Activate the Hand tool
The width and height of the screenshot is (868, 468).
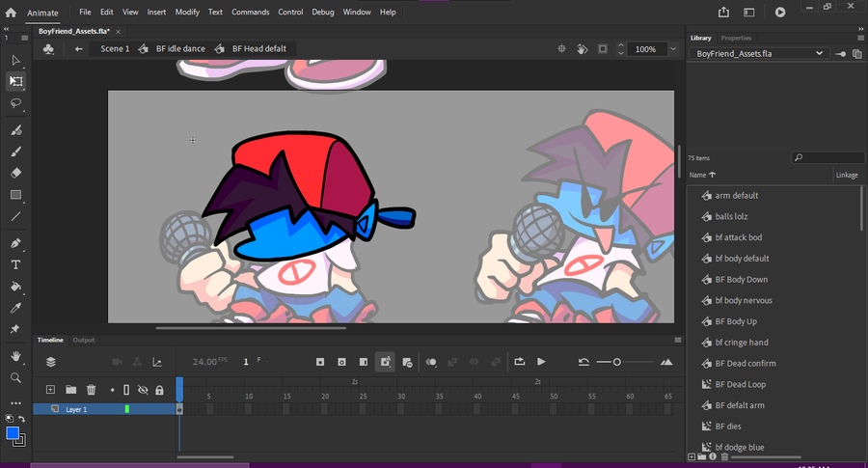pos(15,356)
